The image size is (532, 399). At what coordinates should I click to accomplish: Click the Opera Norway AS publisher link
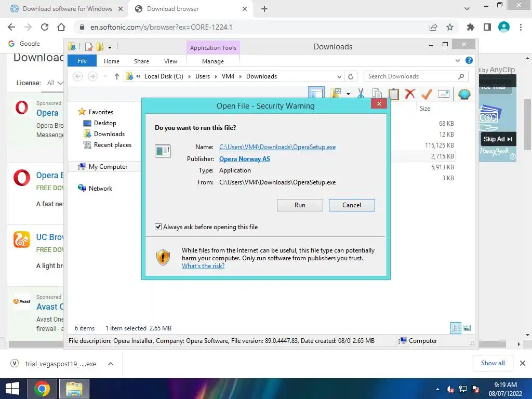[x=245, y=159]
